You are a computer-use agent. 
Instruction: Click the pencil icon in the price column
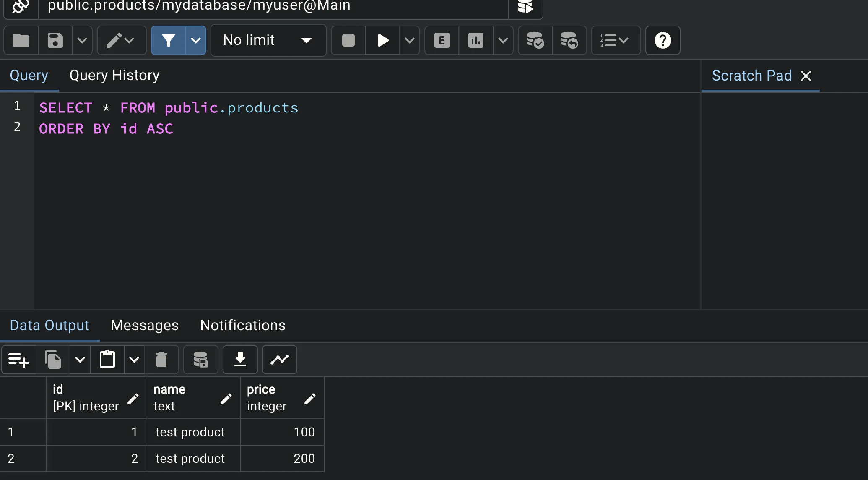tap(310, 399)
